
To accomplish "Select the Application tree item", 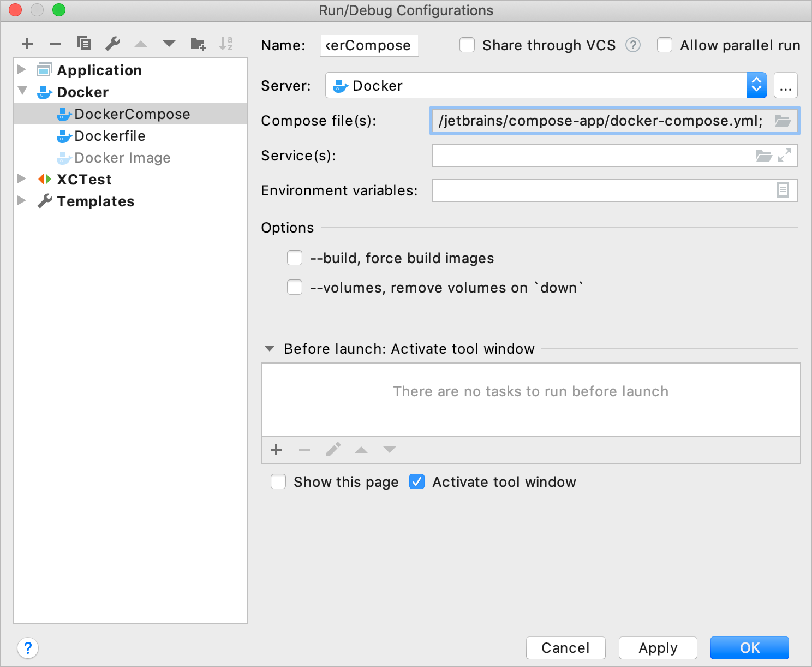I will [130, 70].
